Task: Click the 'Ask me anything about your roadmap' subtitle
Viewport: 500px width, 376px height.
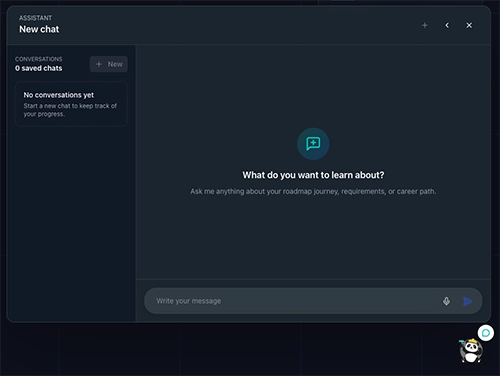Action: (x=313, y=191)
